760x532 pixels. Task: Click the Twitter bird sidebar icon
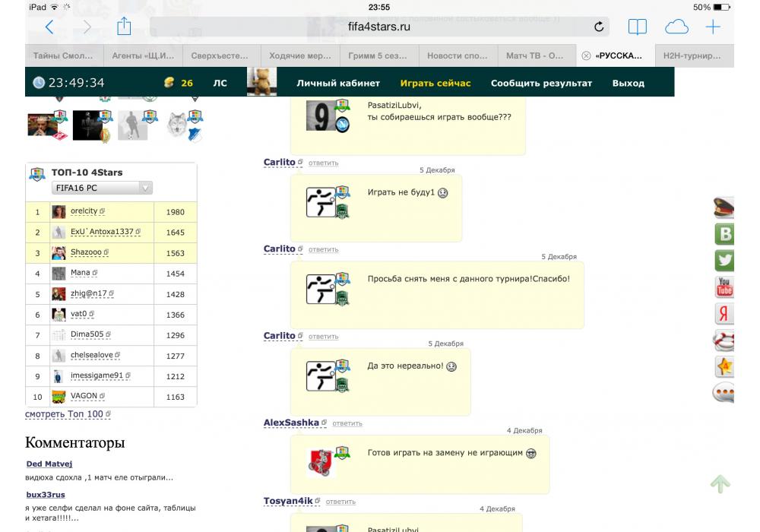724,261
